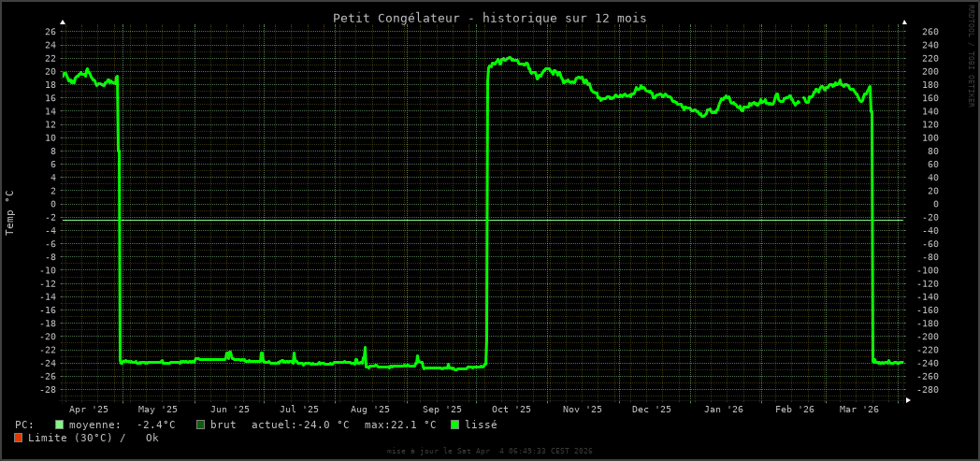
Task: Click the RRDTOOL / TOBI OETIKER watermark
Action: tap(971, 56)
